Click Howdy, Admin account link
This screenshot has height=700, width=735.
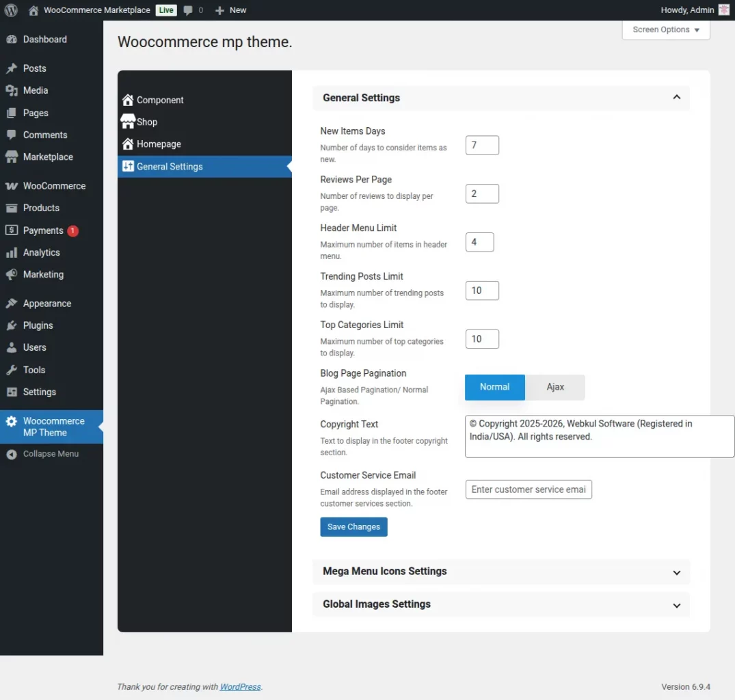[x=695, y=10]
